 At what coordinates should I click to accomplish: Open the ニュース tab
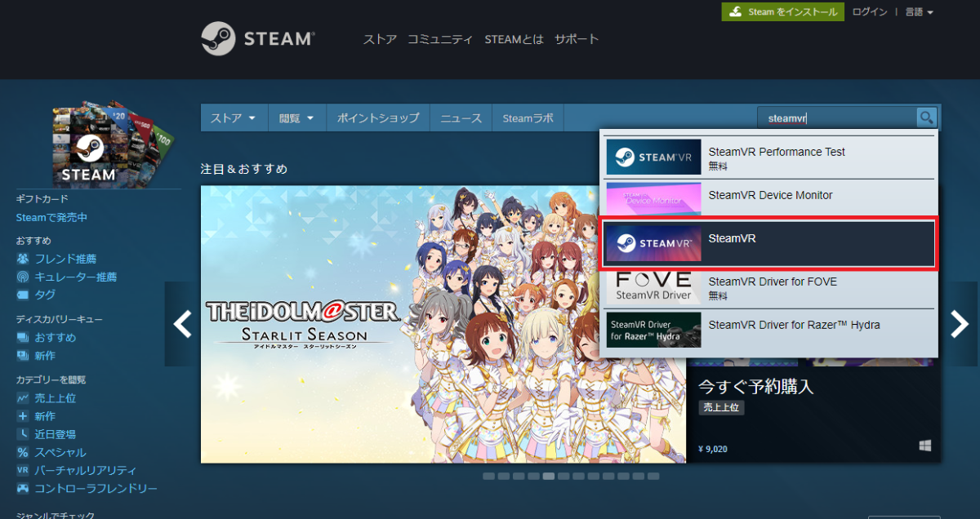pyautogui.click(x=461, y=118)
